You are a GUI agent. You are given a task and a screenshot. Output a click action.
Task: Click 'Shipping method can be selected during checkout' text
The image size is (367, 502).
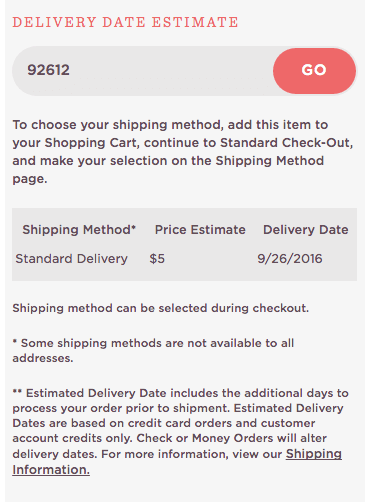pos(161,308)
